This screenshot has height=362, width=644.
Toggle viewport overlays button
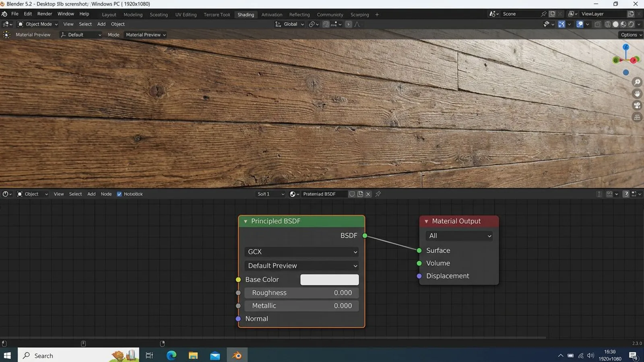click(x=580, y=24)
